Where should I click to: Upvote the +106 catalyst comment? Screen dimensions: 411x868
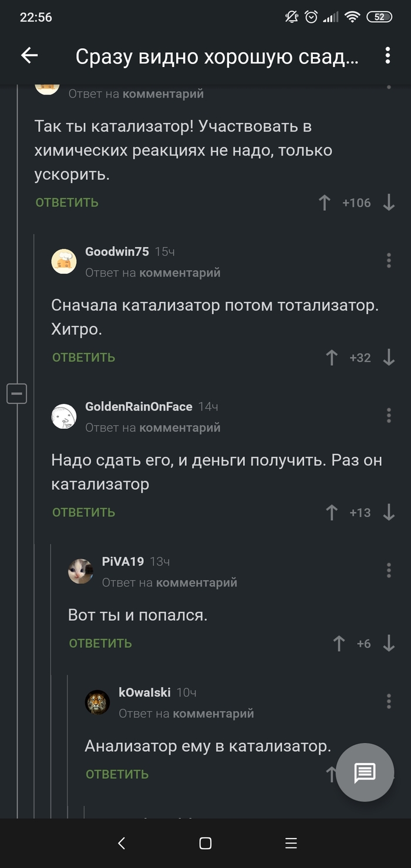[x=325, y=203]
